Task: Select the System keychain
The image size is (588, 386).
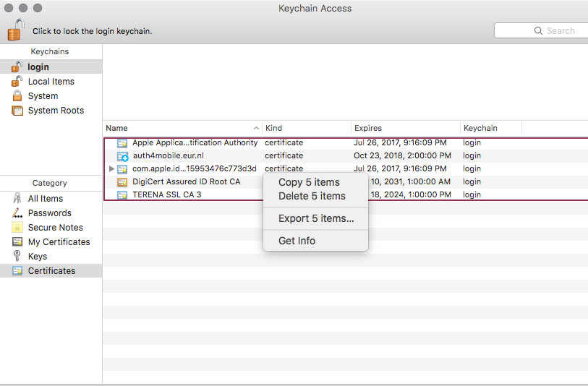Action: (x=51, y=96)
